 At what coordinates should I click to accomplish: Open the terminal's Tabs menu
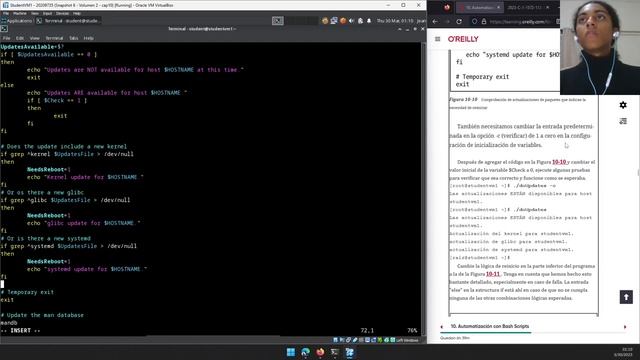(73, 38)
